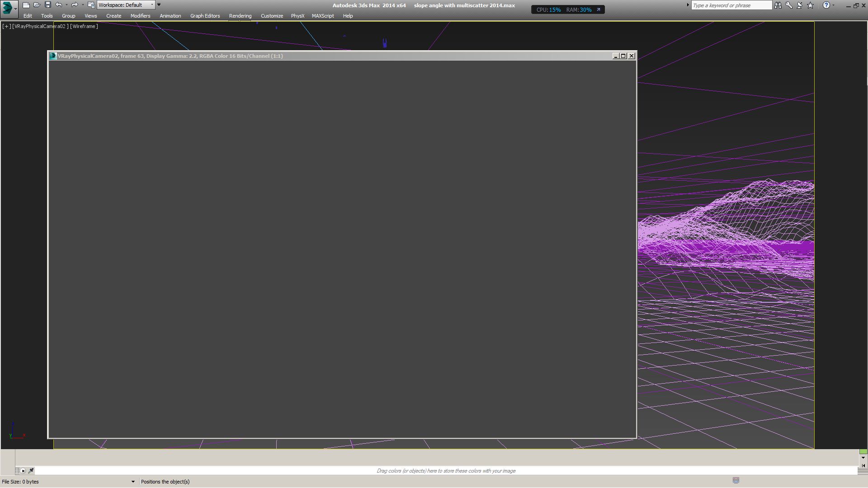The image size is (868, 488).
Task: Click the keyword search input field
Action: (x=731, y=5)
